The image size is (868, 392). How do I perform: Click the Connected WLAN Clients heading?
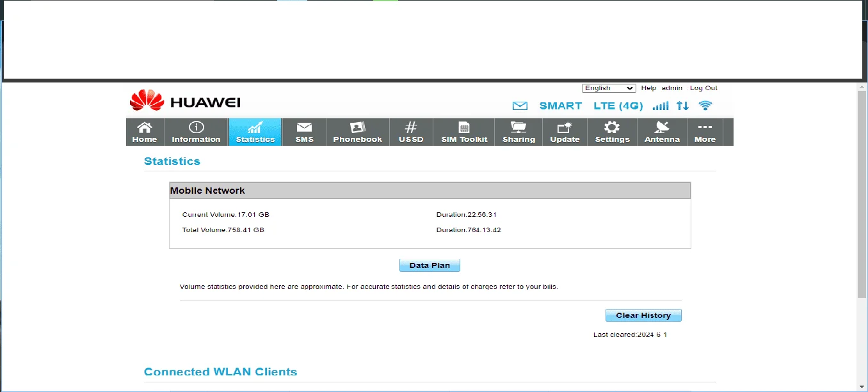click(x=221, y=372)
